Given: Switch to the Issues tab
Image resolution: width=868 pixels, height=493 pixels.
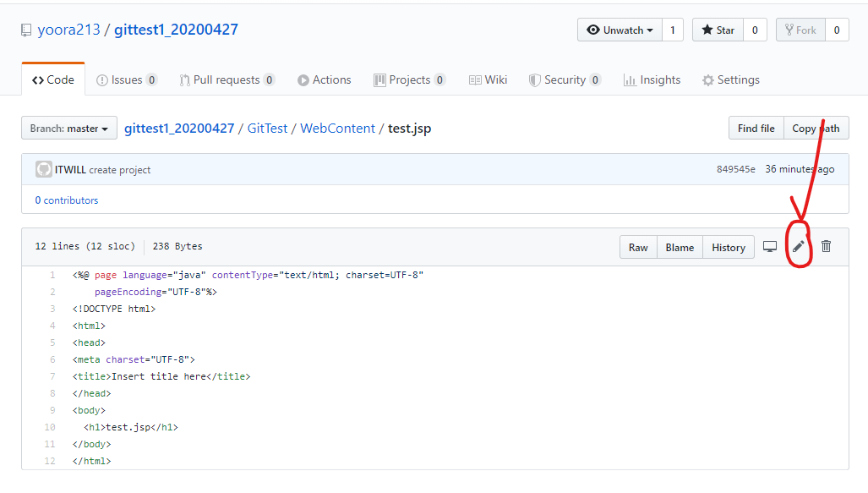Looking at the screenshot, I should coord(127,79).
